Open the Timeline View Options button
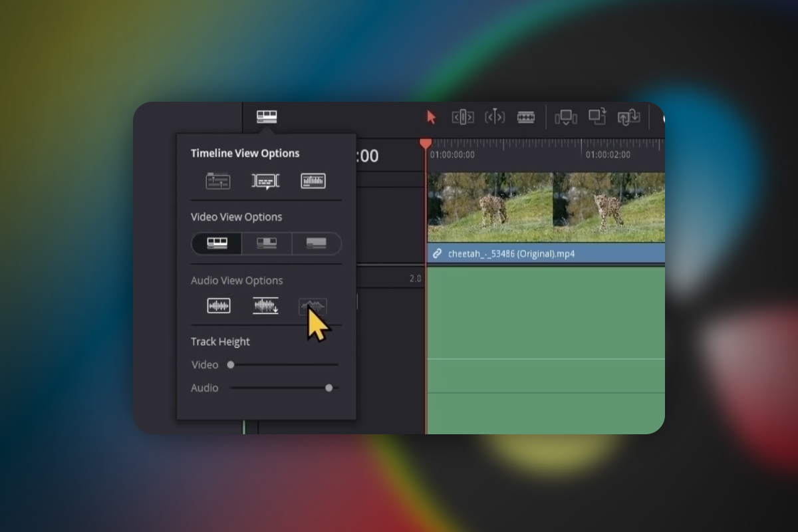 [x=267, y=117]
